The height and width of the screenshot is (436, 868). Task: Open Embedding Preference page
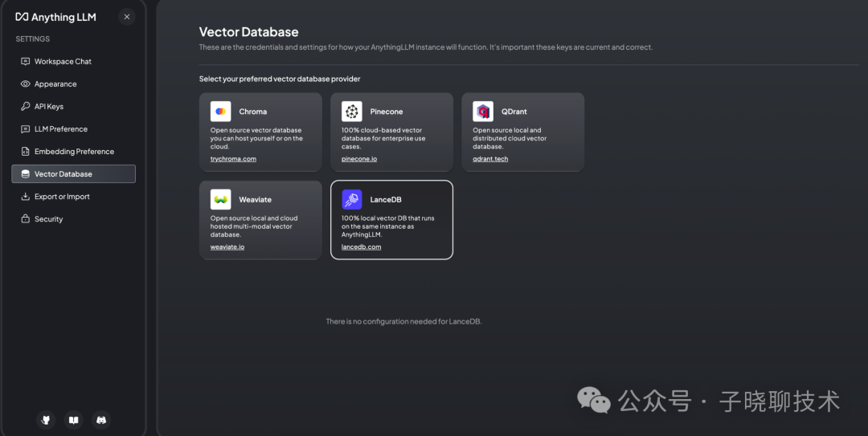(x=74, y=152)
